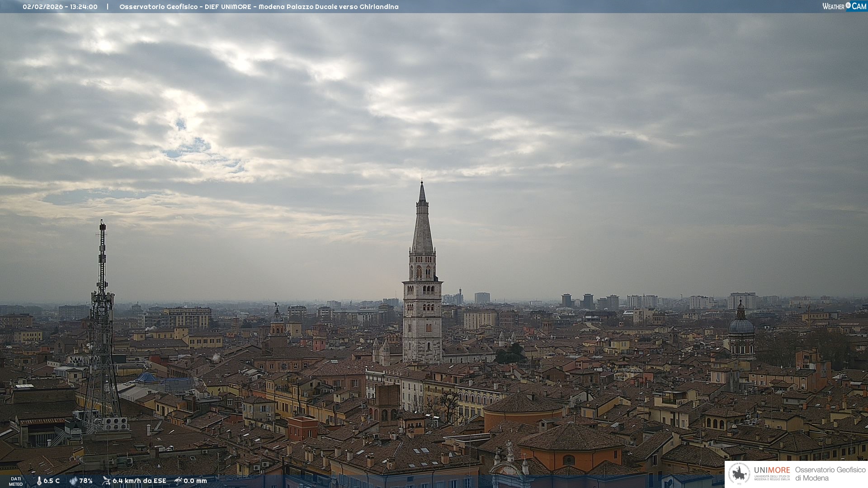This screenshot has width=868, height=488.
Task: Click the 0.0 mm rainfall value
Action: coord(195,481)
